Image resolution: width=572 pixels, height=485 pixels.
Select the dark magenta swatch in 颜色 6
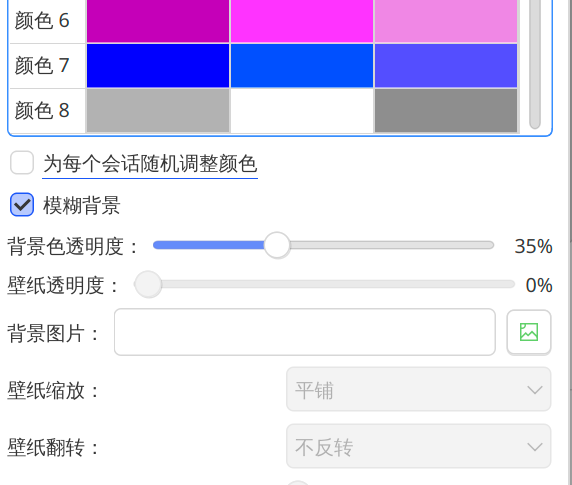click(158, 21)
